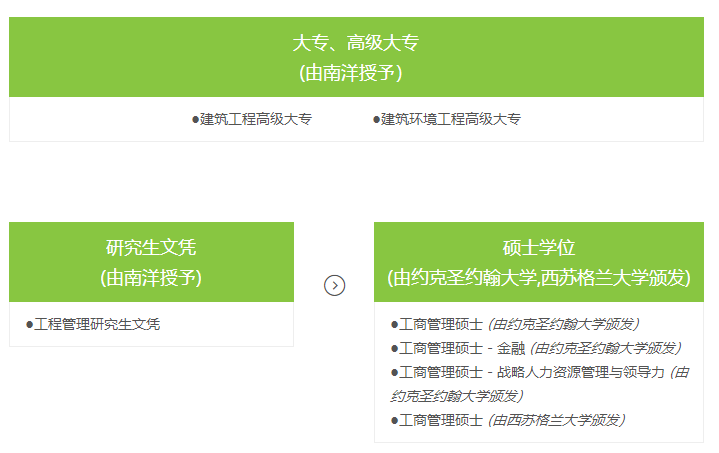This screenshot has width=719, height=453.
Task: Click (由南洋授予) under 研究生文凭 heading
Action: coord(151,278)
